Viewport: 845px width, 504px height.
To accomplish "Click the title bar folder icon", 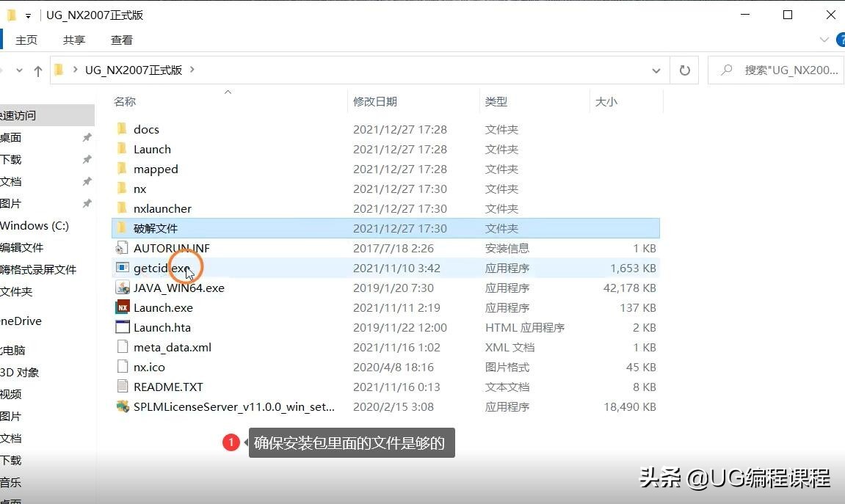I will (x=11, y=15).
